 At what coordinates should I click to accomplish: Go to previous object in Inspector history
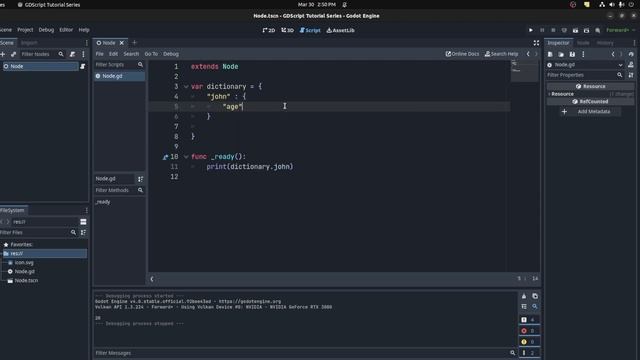pos(613,54)
